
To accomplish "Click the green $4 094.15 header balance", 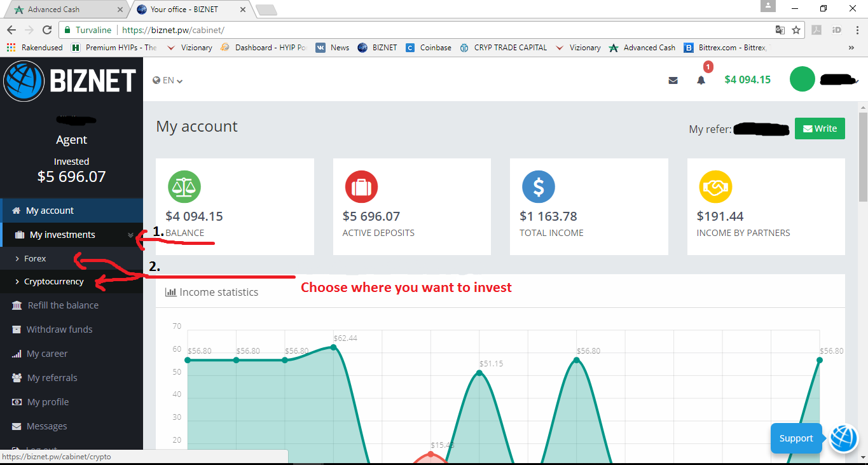I will point(747,80).
